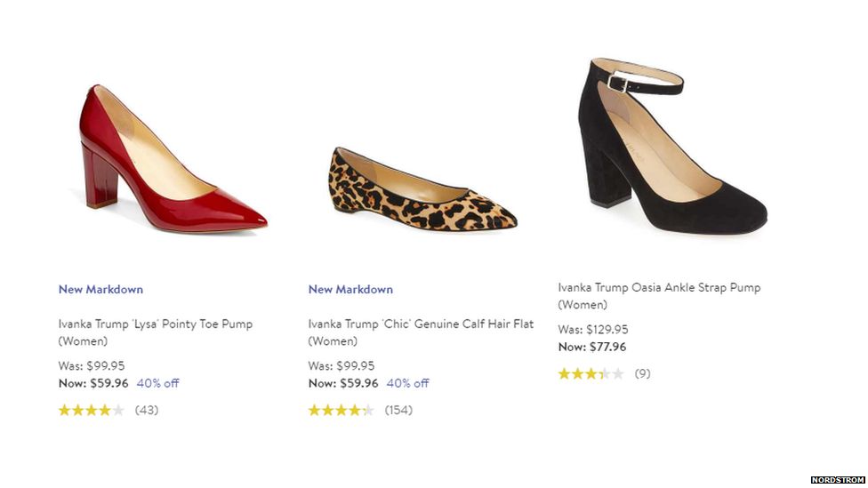View the 9 reviews count
Screen dimensions: 868x488
coord(642,373)
